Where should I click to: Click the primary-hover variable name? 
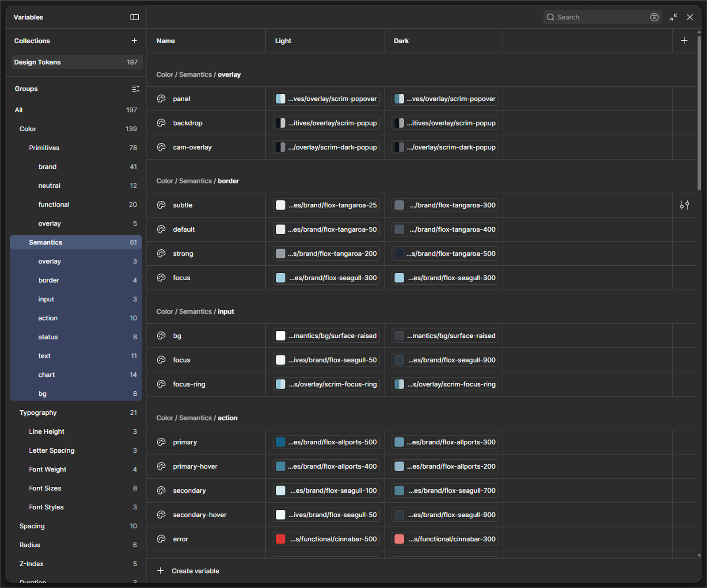point(195,466)
